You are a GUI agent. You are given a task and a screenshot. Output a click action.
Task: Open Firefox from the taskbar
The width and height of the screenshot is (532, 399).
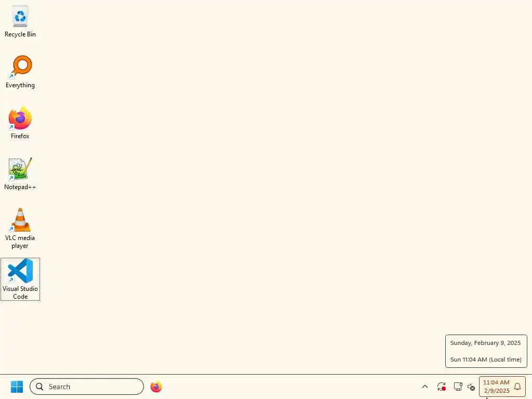(x=156, y=387)
